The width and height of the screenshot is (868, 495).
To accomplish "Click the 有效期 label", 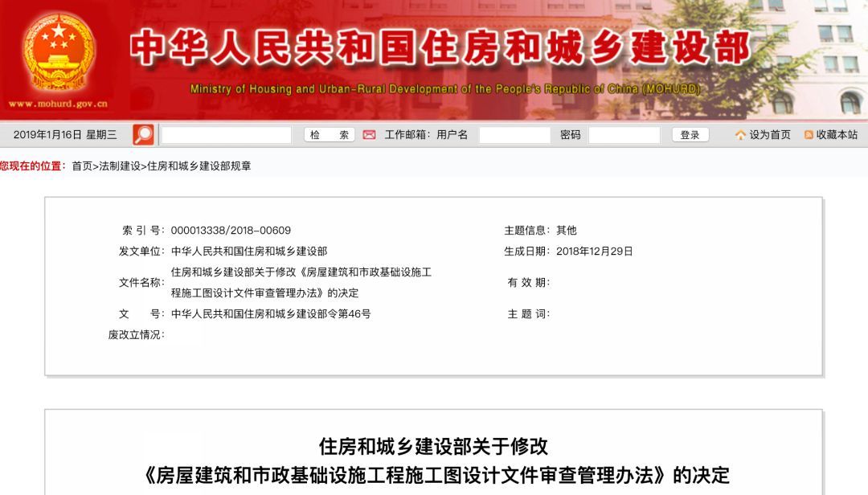I will [x=528, y=282].
